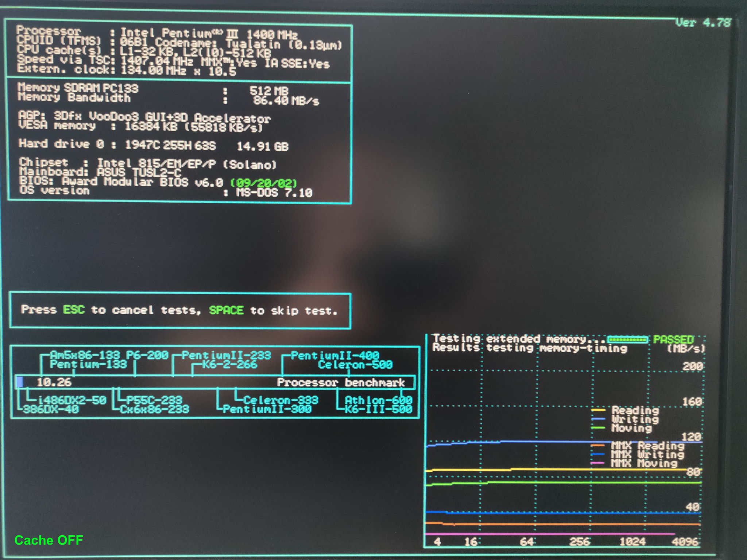747x560 pixels.
Task: Click the '386DX-40' reference CPU marker
Action: pyautogui.click(x=51, y=409)
